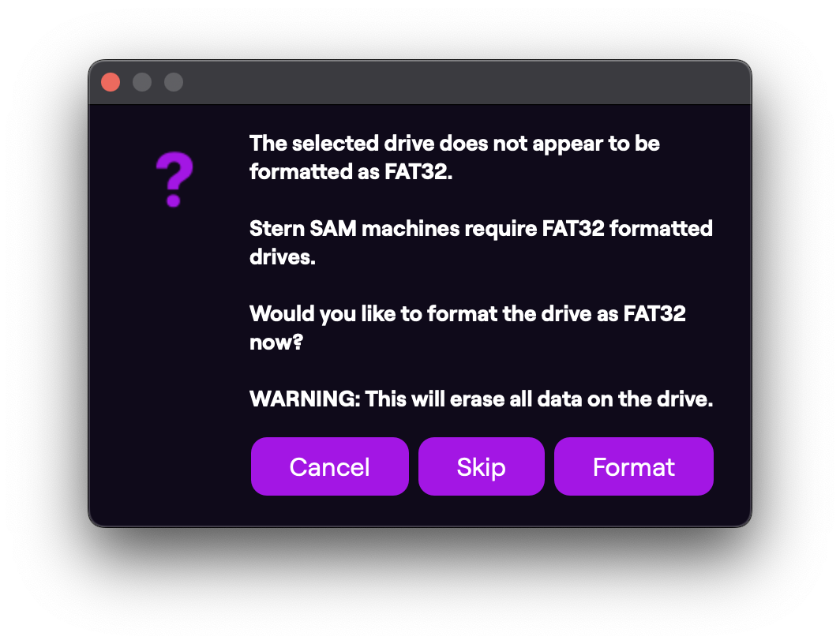
Task: Select the erase data warning line
Action: 480,399
